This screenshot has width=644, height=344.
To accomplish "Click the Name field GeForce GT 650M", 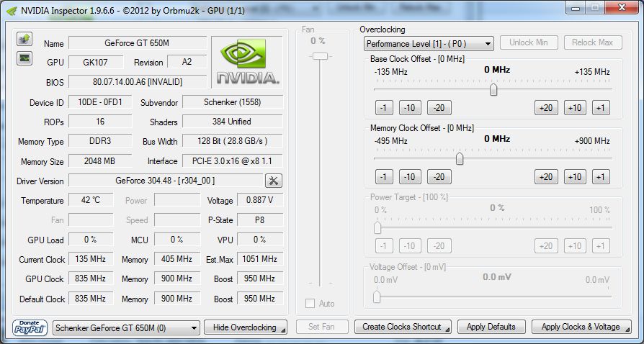I will pos(138,42).
